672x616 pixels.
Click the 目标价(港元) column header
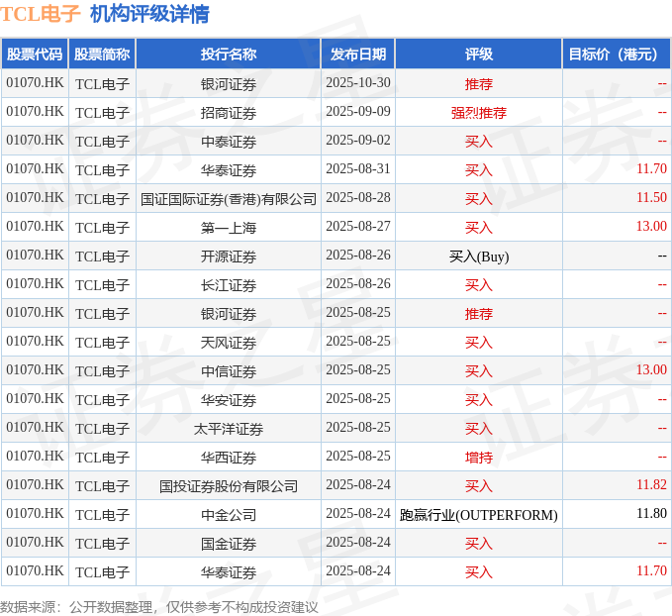[x=617, y=54]
